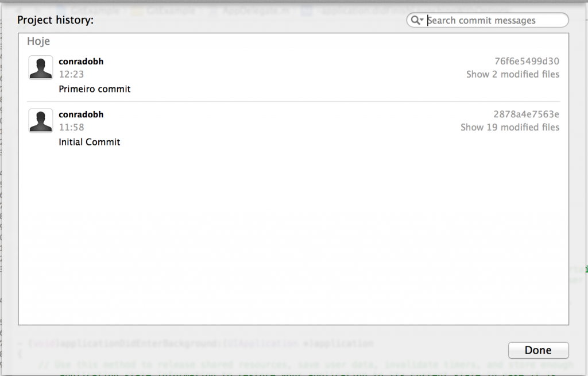Select the avatar beside Initial Commit
Image resolution: width=588 pixels, height=376 pixels.
(41, 121)
